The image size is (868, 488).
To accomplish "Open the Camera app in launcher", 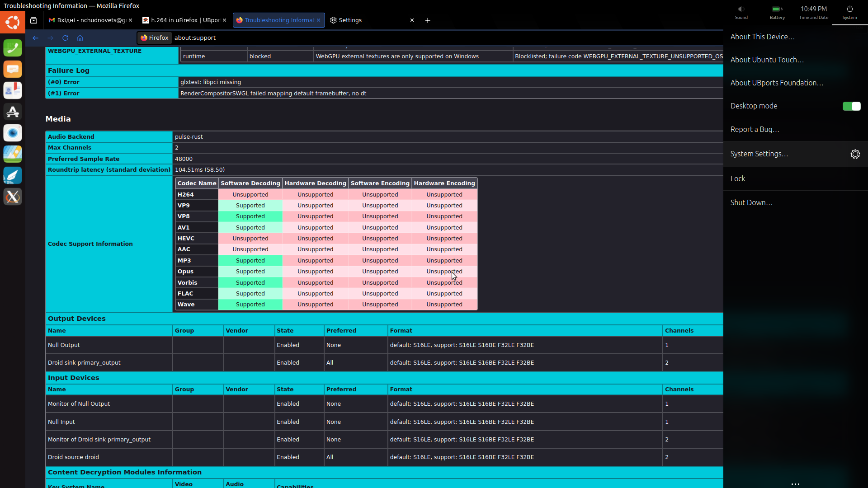I will pyautogui.click(x=13, y=133).
